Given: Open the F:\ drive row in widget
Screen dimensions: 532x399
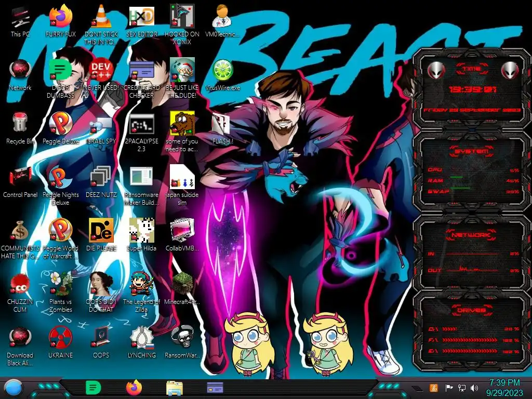Looking at the screenshot, I should pos(474,340).
